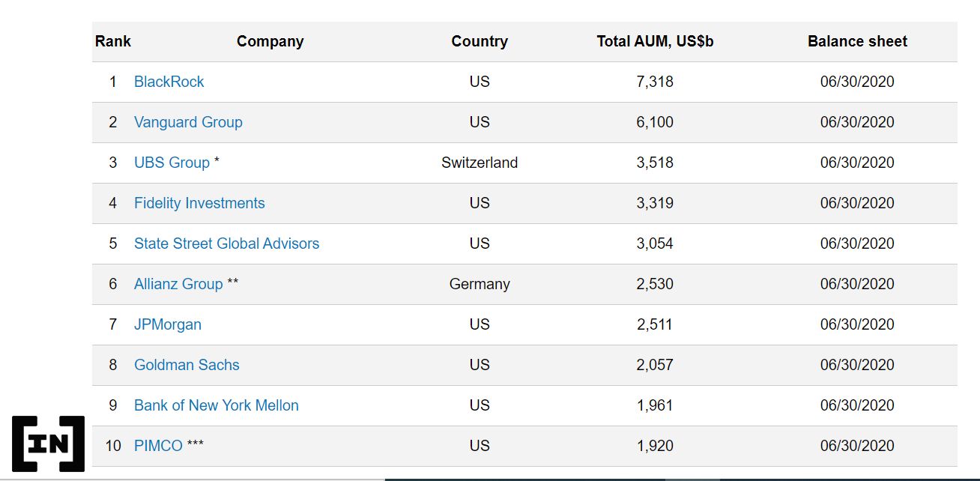980x481 pixels.
Task: Click the Allianz Group link
Action: [178, 284]
